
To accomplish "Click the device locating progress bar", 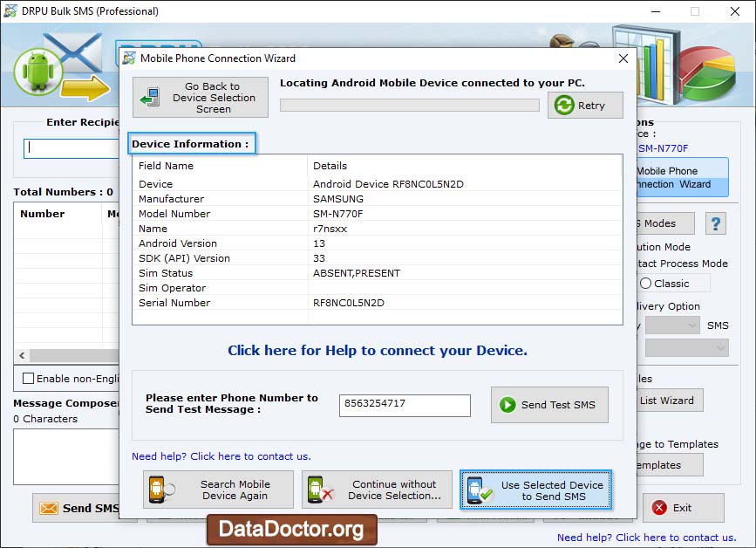I will (x=409, y=105).
